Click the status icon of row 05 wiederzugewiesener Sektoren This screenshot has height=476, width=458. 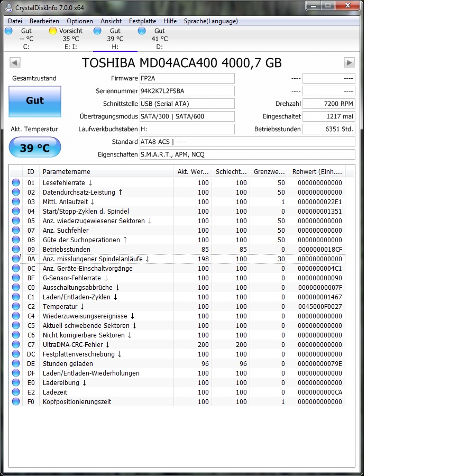coord(16,221)
